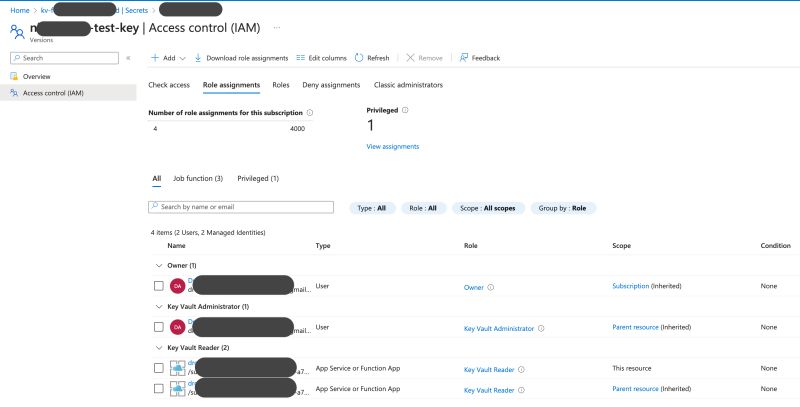This screenshot has width=800, height=407.
Task: Click search magnifier icon in sidebar search
Action: click(x=17, y=58)
